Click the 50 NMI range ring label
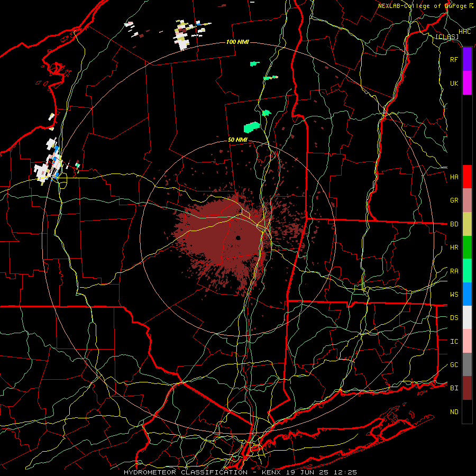 (x=237, y=140)
